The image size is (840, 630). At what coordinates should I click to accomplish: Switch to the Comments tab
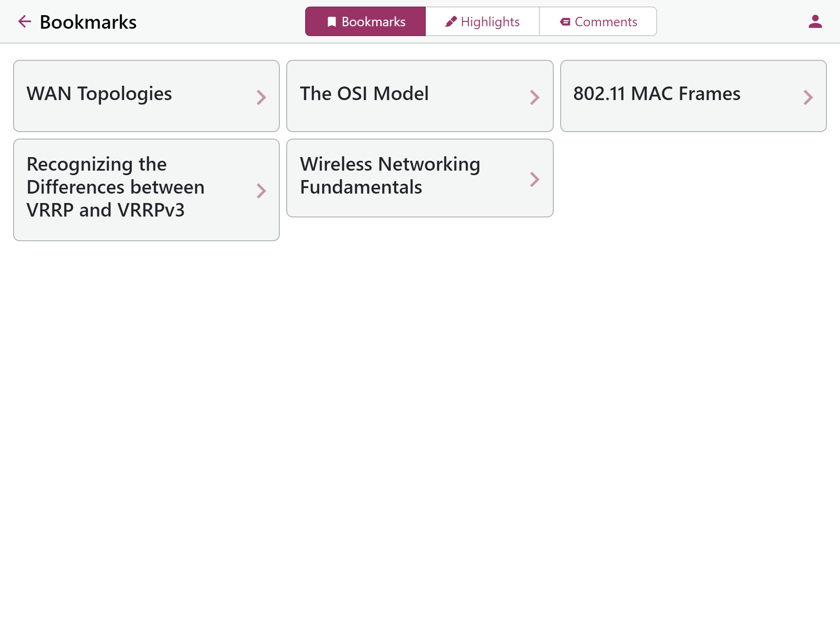(598, 21)
